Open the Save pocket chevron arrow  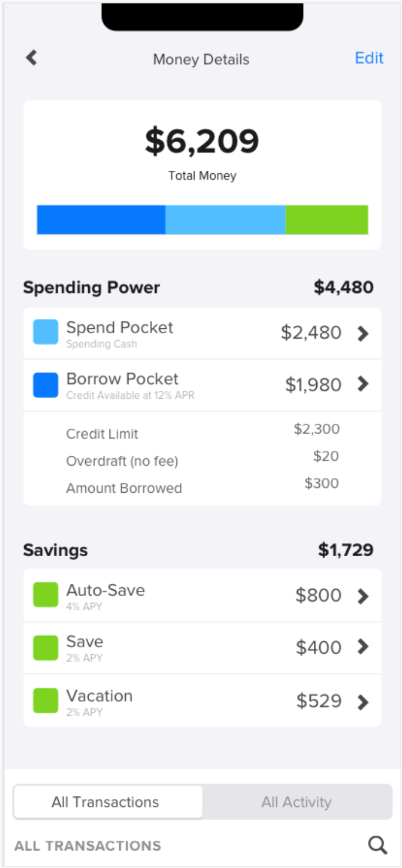[x=363, y=647]
